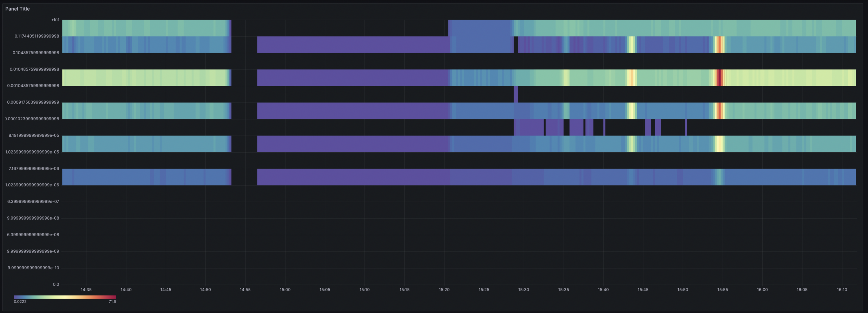
Task: Select the +Inf bucket label on y-axis
Action: pos(55,19)
